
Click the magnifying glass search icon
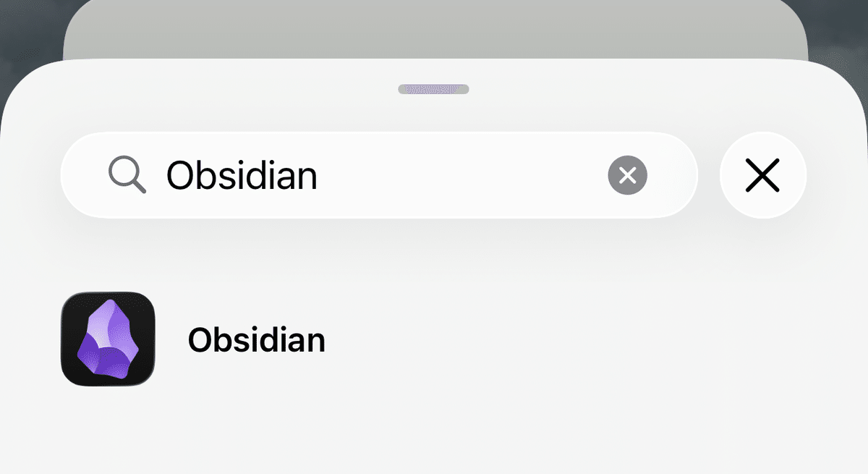[x=127, y=175]
